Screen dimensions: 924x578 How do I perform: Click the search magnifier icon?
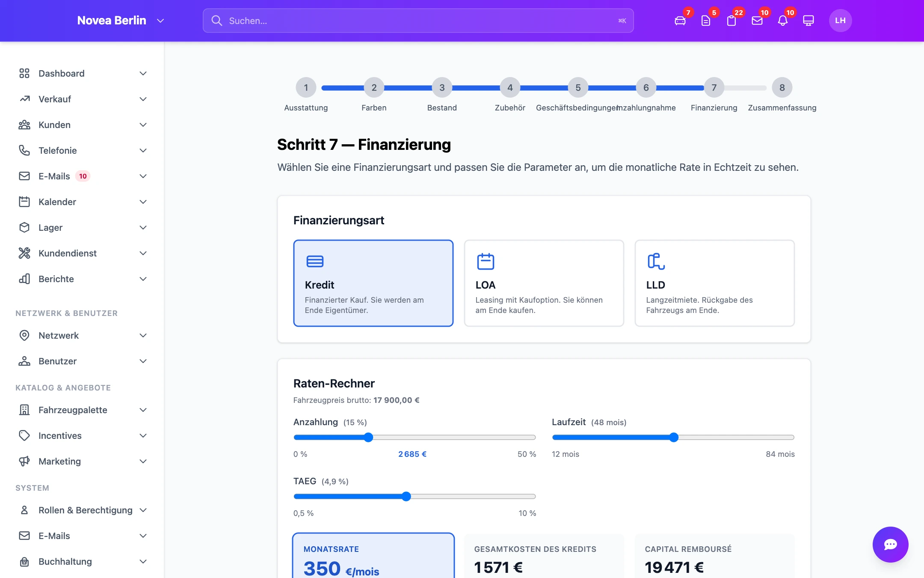pos(217,21)
